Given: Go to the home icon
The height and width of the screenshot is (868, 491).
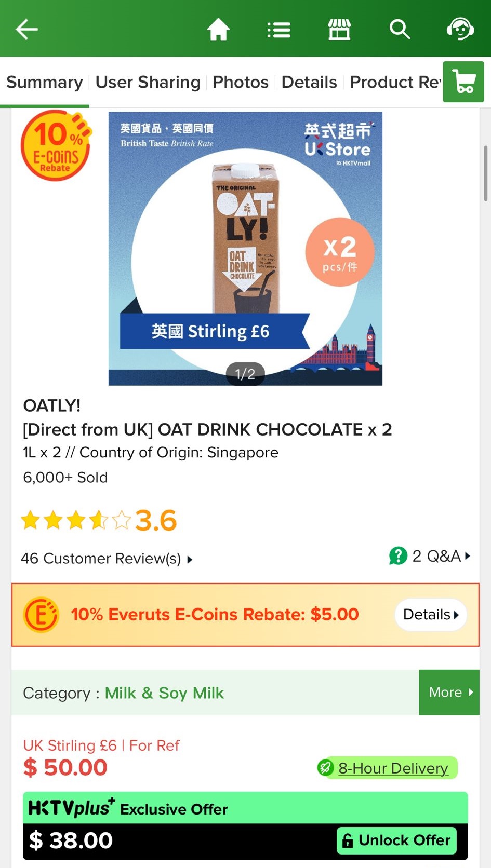Looking at the screenshot, I should coord(218,29).
